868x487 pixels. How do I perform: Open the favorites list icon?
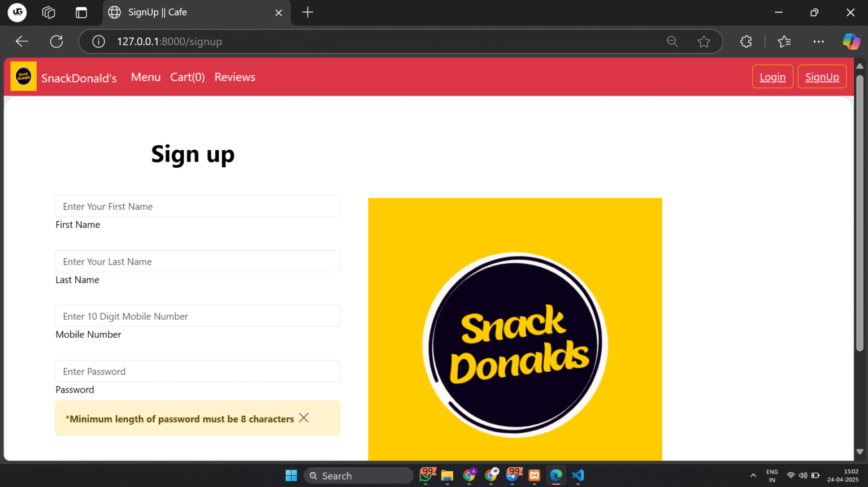point(784,41)
